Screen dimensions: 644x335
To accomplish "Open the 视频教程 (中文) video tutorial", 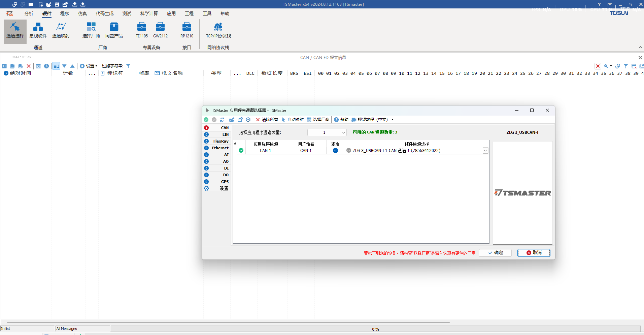I will [370, 120].
